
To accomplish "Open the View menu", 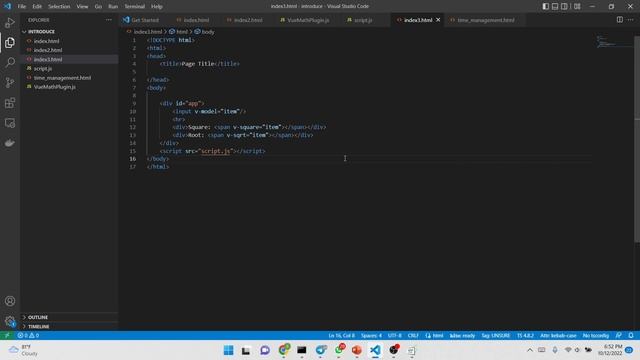I will point(82,6).
